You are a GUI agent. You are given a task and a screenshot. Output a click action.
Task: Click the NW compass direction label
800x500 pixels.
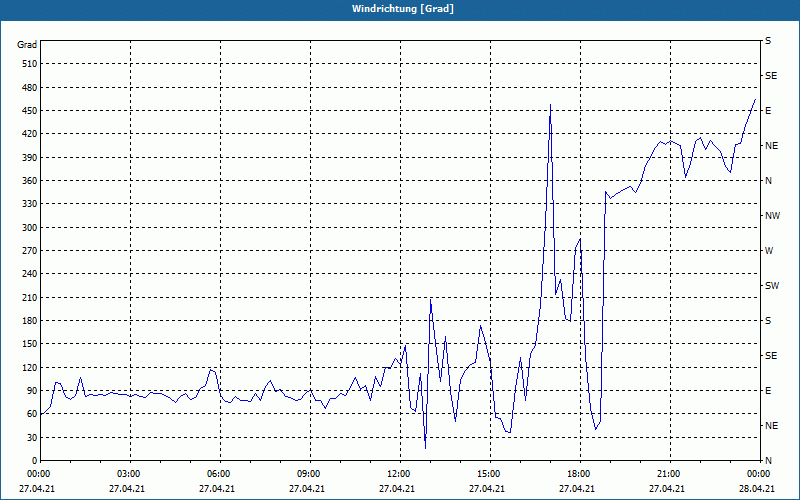[772, 216]
